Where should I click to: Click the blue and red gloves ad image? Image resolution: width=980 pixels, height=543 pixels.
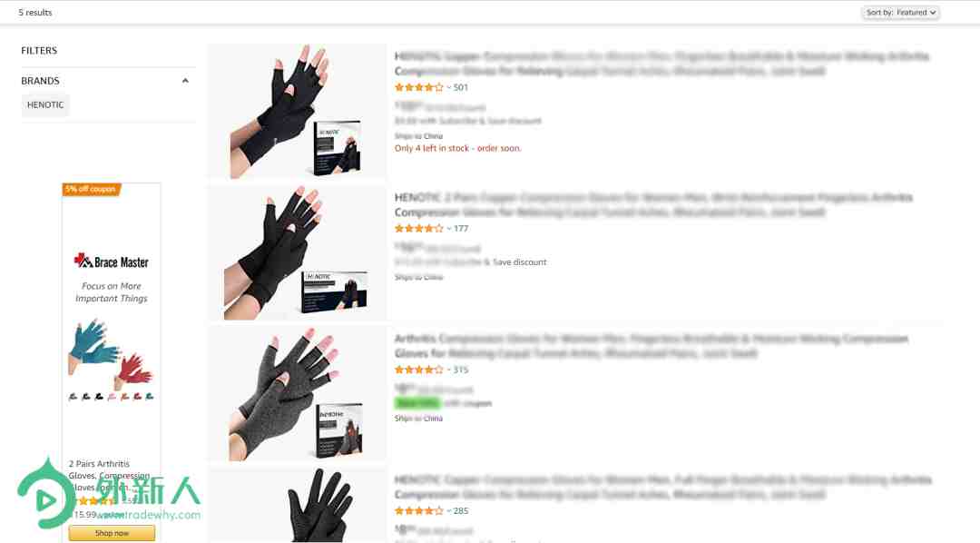point(112,353)
